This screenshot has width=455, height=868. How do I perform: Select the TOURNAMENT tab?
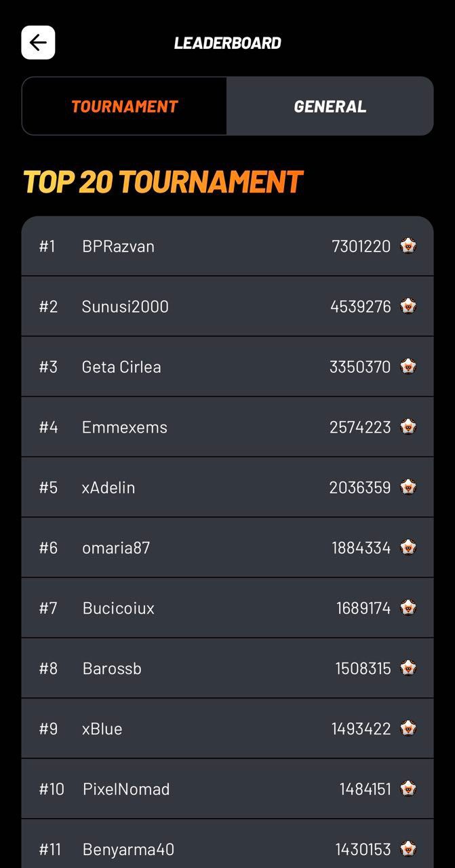[125, 106]
